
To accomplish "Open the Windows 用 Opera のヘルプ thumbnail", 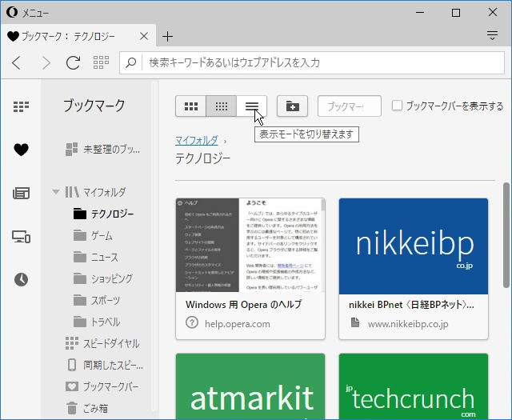I will [250, 245].
